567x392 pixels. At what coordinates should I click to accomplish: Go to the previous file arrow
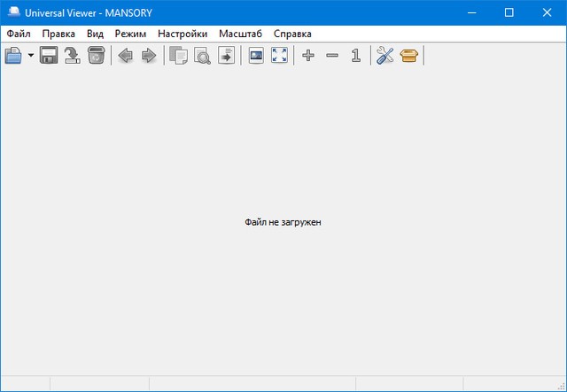(126, 56)
